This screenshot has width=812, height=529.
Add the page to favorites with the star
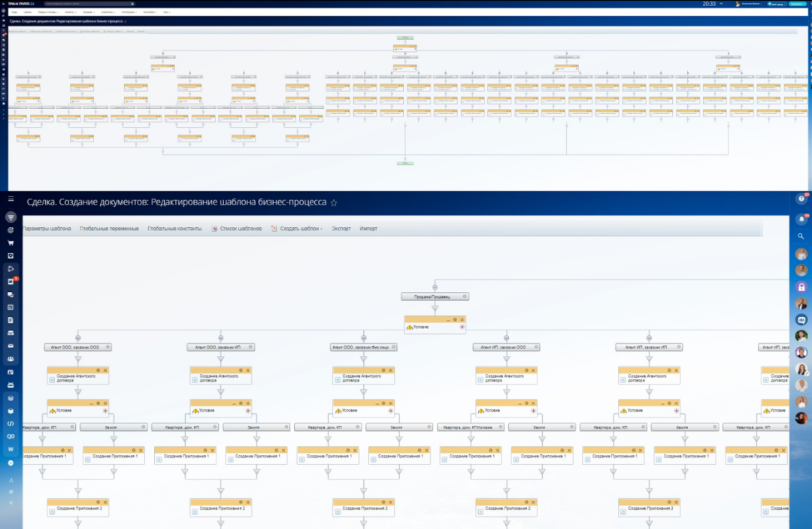tap(334, 202)
